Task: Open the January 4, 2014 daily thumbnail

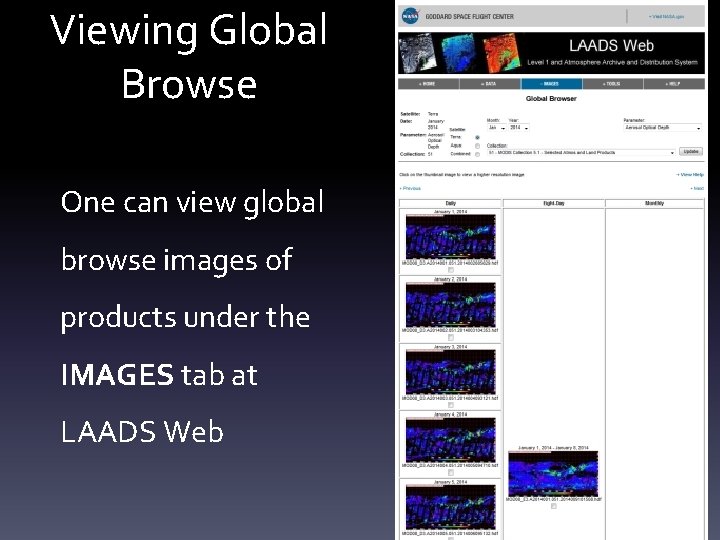Action: 450,439
